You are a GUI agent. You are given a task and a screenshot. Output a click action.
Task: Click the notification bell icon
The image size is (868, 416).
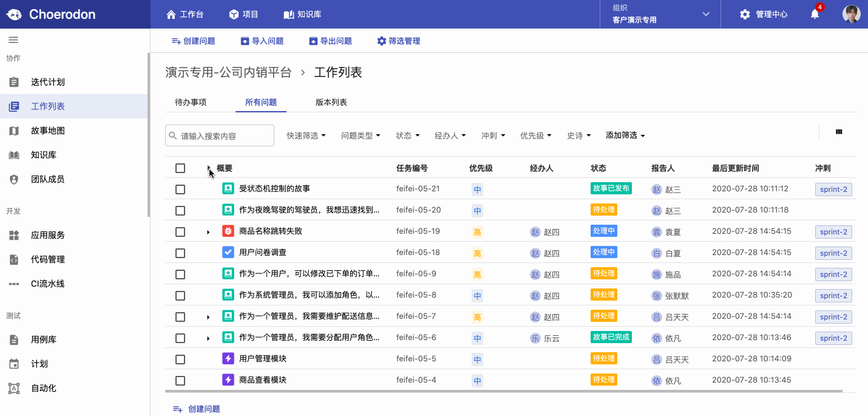(x=815, y=13)
